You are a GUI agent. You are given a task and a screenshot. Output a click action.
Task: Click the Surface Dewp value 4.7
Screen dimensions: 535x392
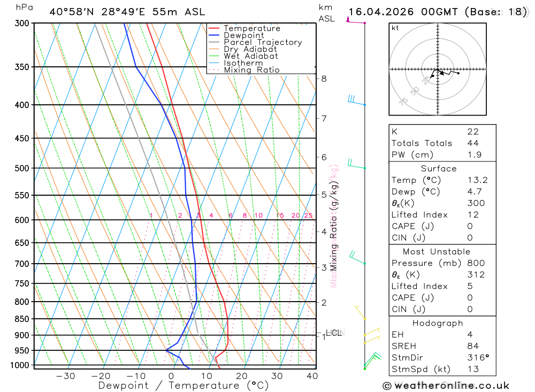[x=474, y=192]
